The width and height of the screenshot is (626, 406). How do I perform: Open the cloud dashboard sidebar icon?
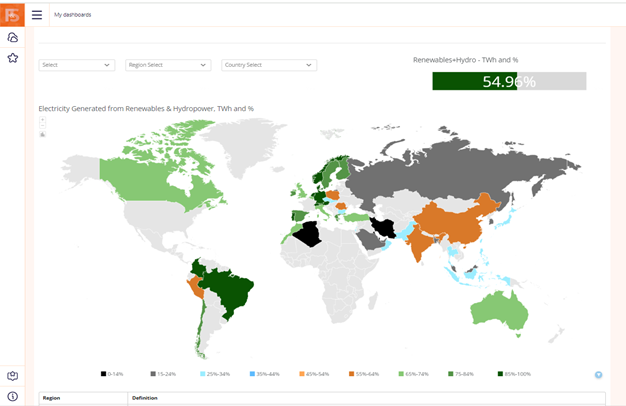pos(12,38)
